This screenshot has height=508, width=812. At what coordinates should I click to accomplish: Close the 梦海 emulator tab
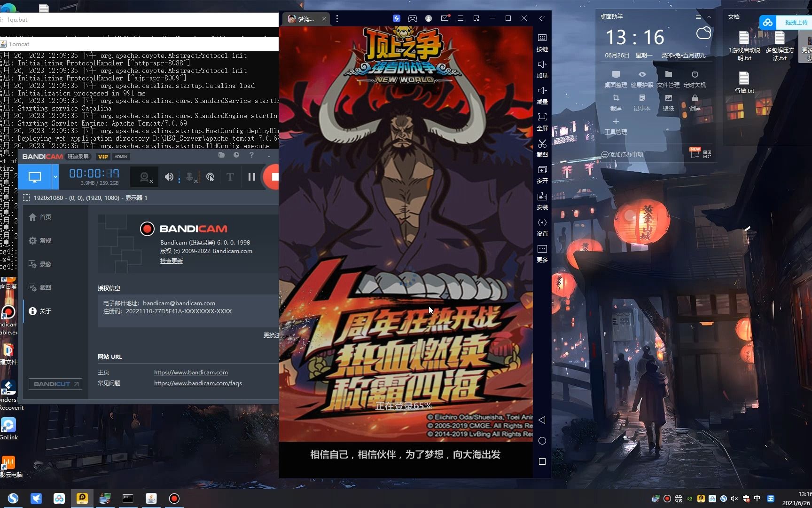324,19
